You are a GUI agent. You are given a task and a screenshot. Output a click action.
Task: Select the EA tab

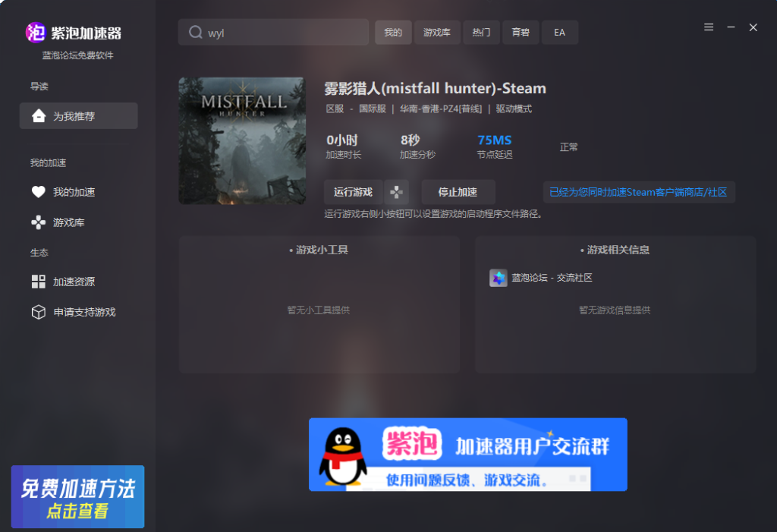click(x=559, y=32)
